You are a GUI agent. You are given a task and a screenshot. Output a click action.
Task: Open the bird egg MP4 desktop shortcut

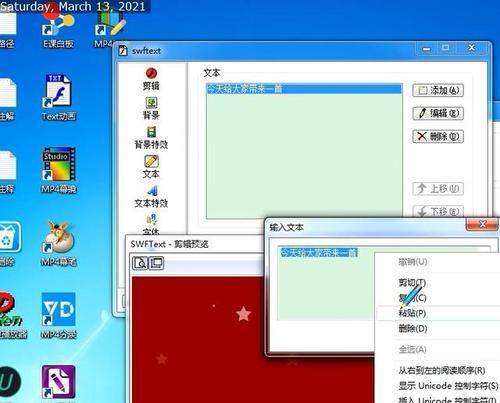click(x=59, y=243)
